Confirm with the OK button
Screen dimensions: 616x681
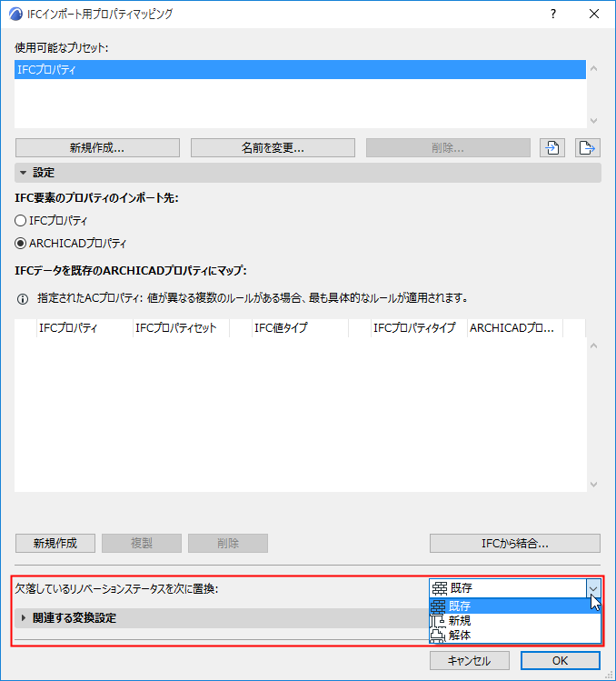click(560, 661)
